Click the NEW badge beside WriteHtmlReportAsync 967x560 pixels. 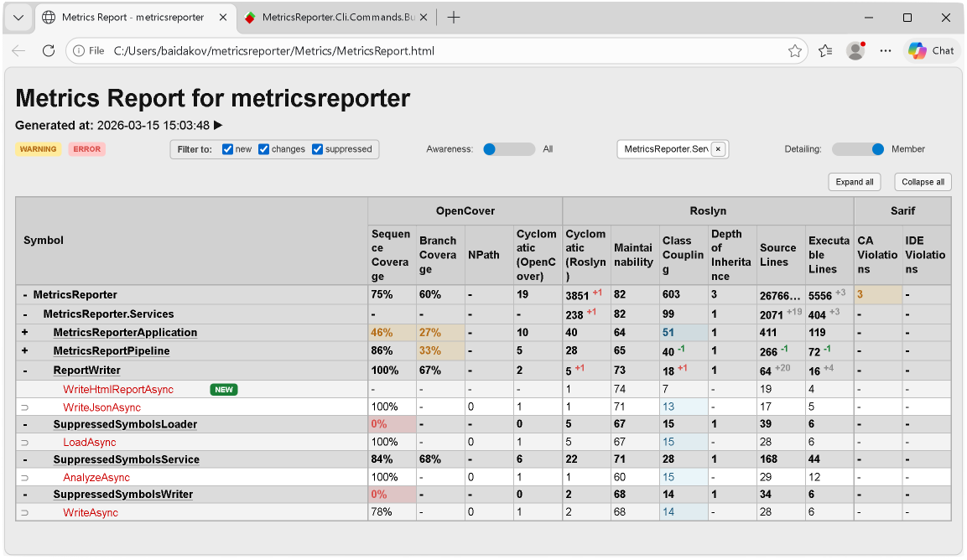tap(223, 389)
